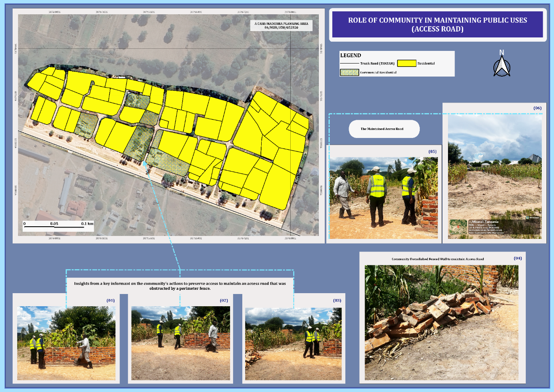The height and width of the screenshot is (392, 554).
Task: Open photo 02 with three men at wall
Action: tap(180, 343)
